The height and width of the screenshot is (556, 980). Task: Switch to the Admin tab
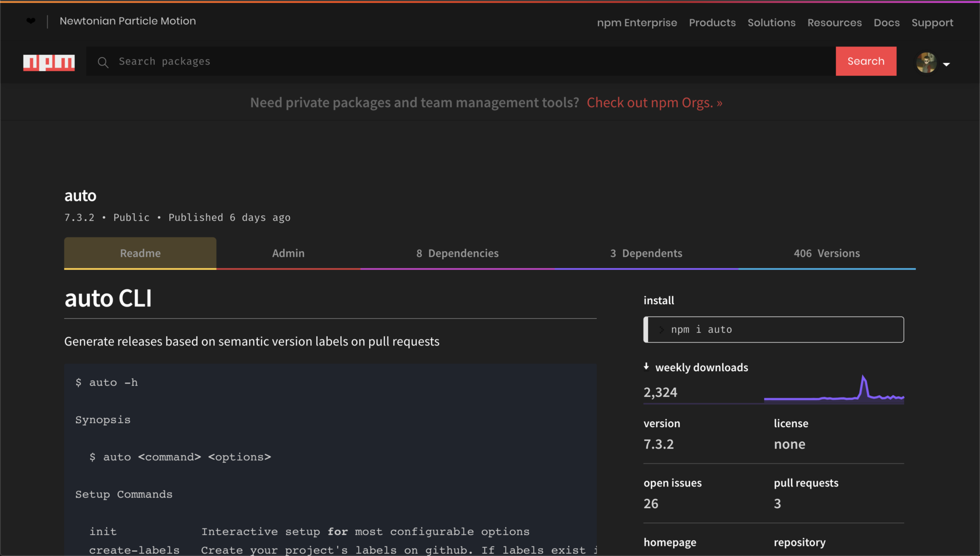click(288, 253)
